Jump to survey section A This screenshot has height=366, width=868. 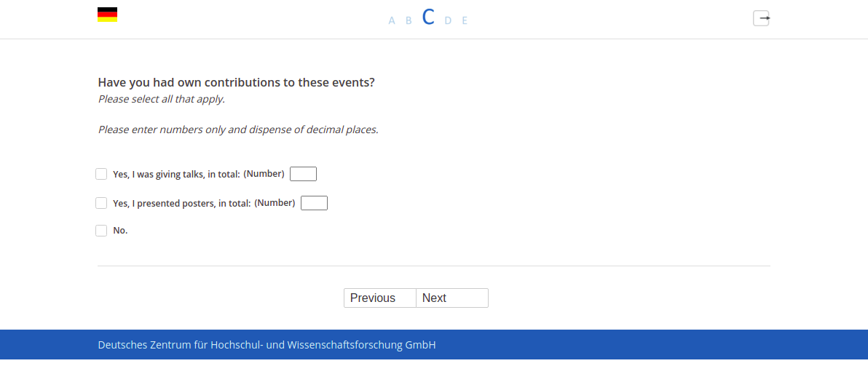392,20
